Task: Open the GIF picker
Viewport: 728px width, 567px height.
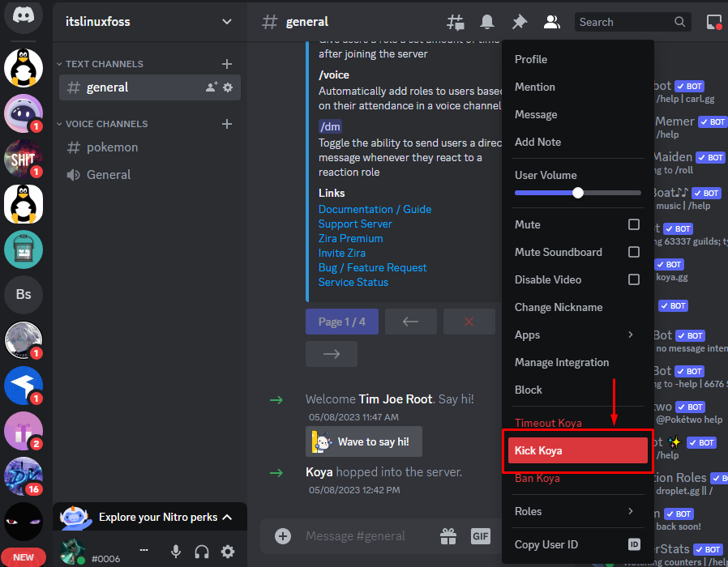Action: pos(481,536)
